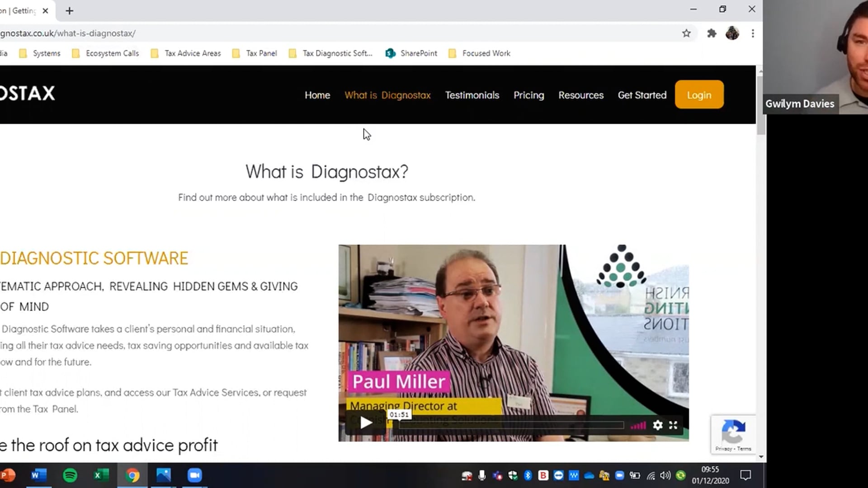This screenshot has height=488, width=868.
Task: Open the Tax Diagnostic Soft... bookmark folder
Action: click(x=331, y=53)
